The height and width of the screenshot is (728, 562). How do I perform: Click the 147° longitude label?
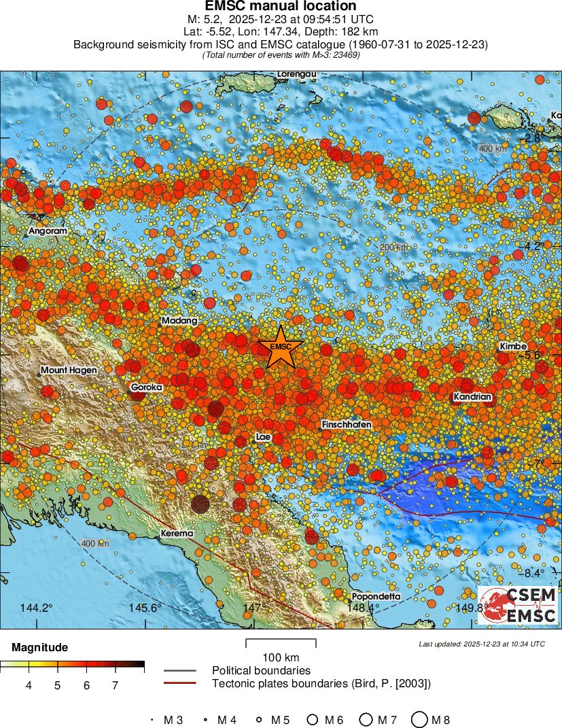point(254,608)
